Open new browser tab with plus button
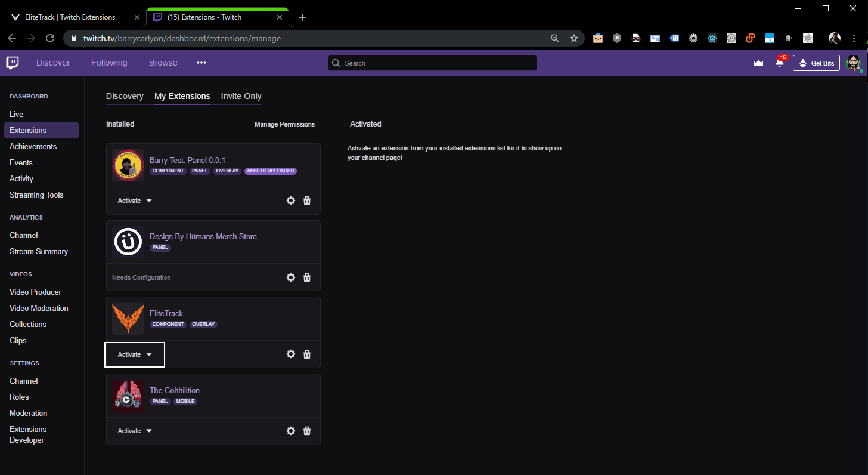 point(302,17)
